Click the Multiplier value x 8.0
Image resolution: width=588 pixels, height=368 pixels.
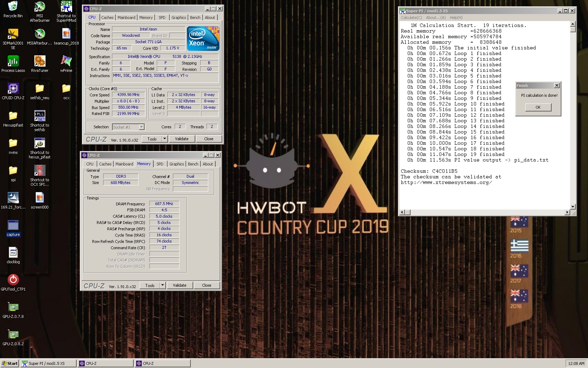(x=128, y=101)
